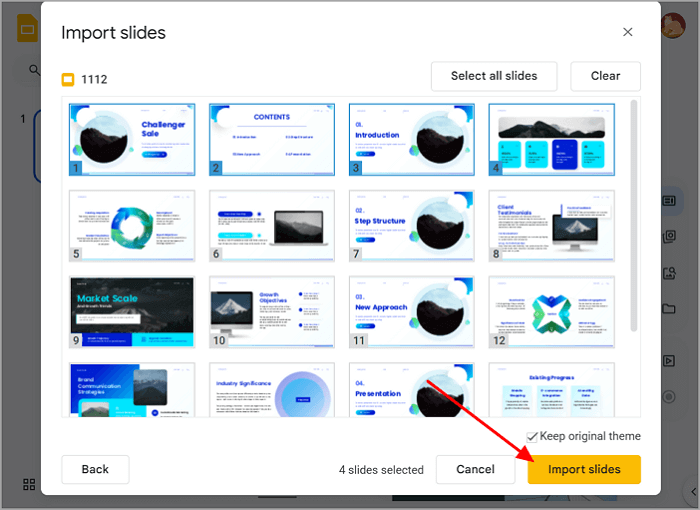Viewport: 700px width, 510px height.
Task: Click Select all slides
Action: click(494, 76)
